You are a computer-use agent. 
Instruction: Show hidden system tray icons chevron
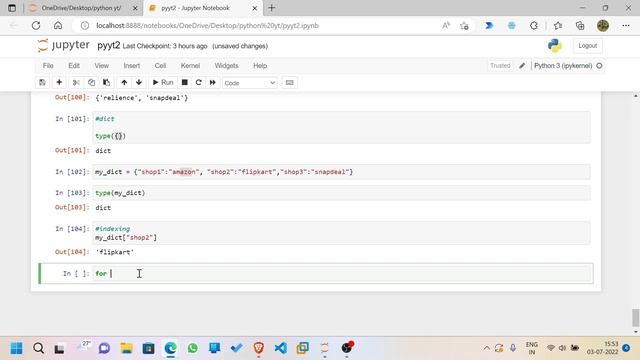(487, 348)
